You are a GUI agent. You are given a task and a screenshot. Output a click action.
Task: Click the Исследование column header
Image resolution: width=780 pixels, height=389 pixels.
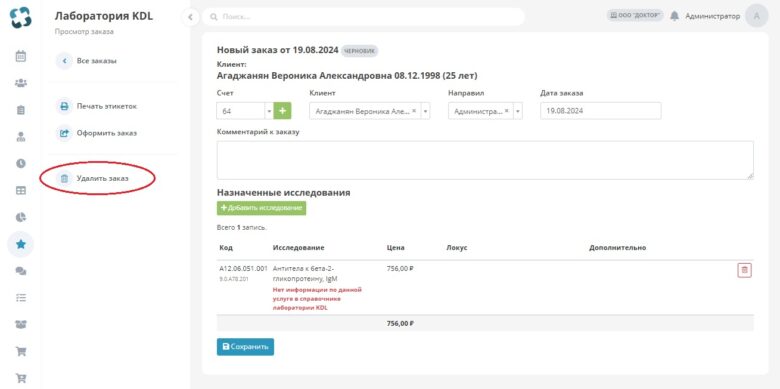coord(298,247)
